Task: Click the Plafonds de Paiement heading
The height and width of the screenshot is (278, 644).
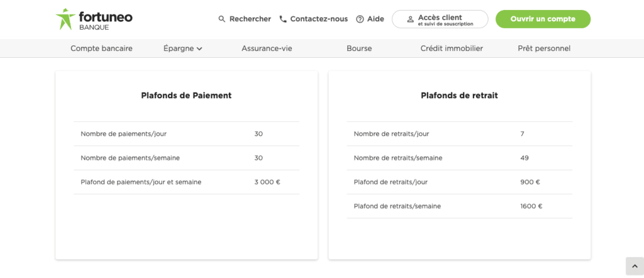Action: point(186,95)
